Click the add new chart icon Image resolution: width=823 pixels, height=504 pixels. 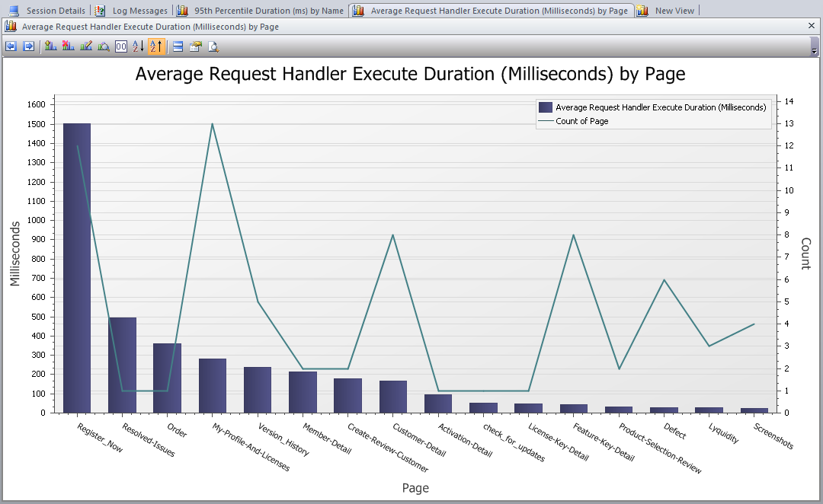click(51, 46)
